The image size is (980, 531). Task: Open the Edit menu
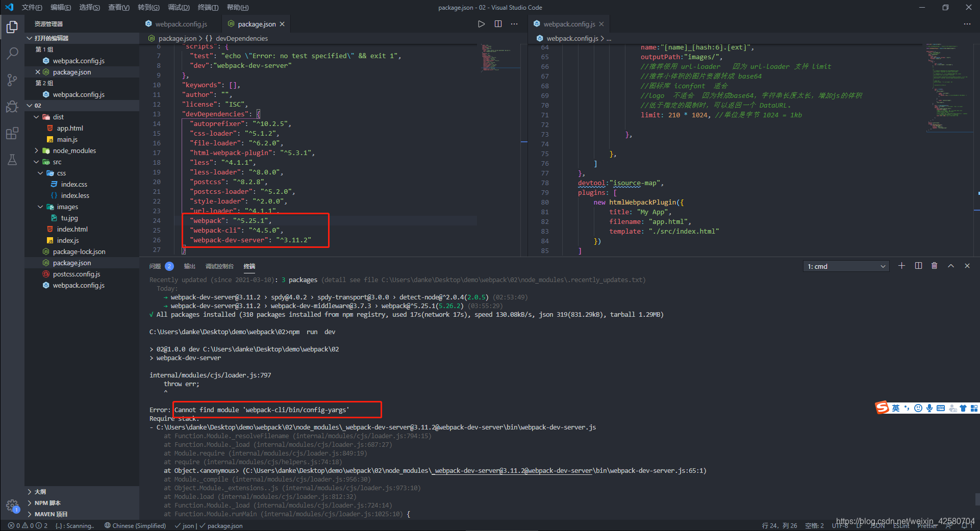click(x=61, y=7)
